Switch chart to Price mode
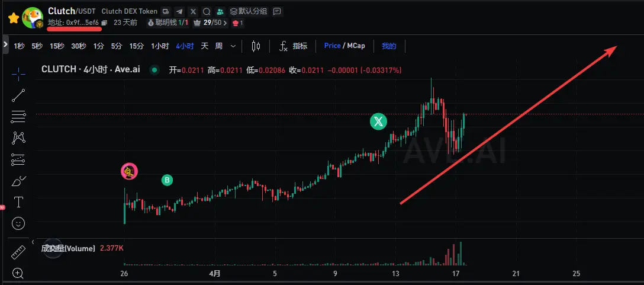Screen dimensions: 644x285 pyautogui.click(x=332, y=46)
